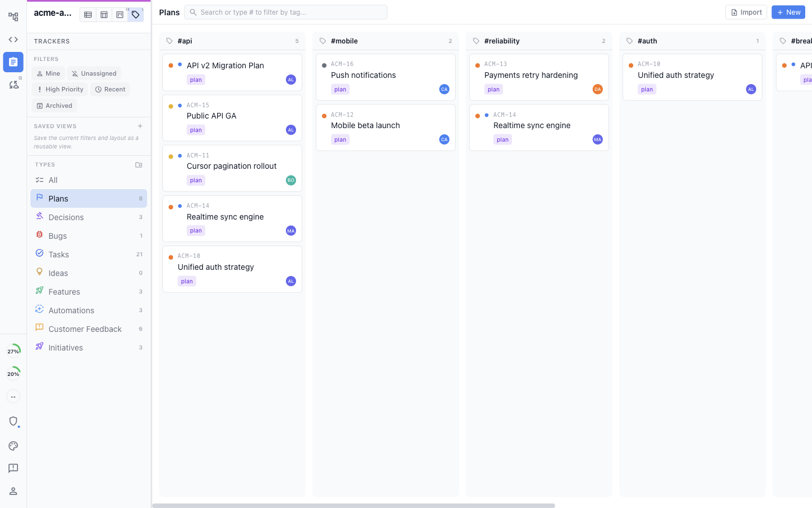Switch to list view layout icon

pos(88,15)
